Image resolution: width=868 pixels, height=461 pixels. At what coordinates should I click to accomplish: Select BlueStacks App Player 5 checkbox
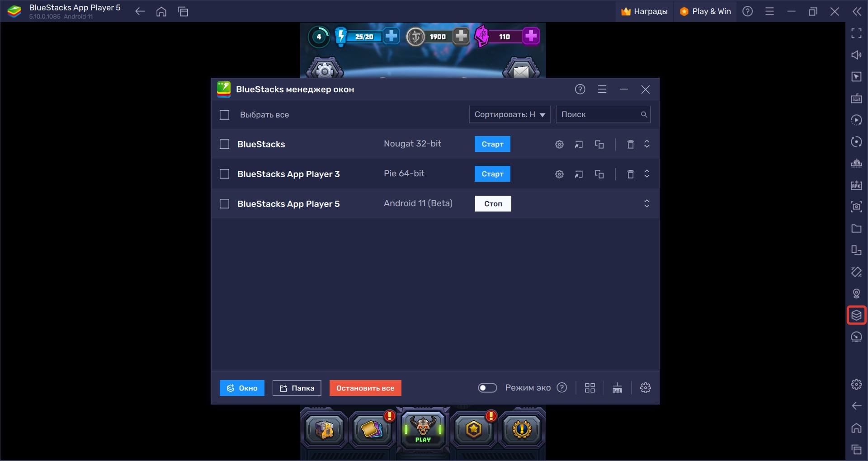[x=225, y=204]
